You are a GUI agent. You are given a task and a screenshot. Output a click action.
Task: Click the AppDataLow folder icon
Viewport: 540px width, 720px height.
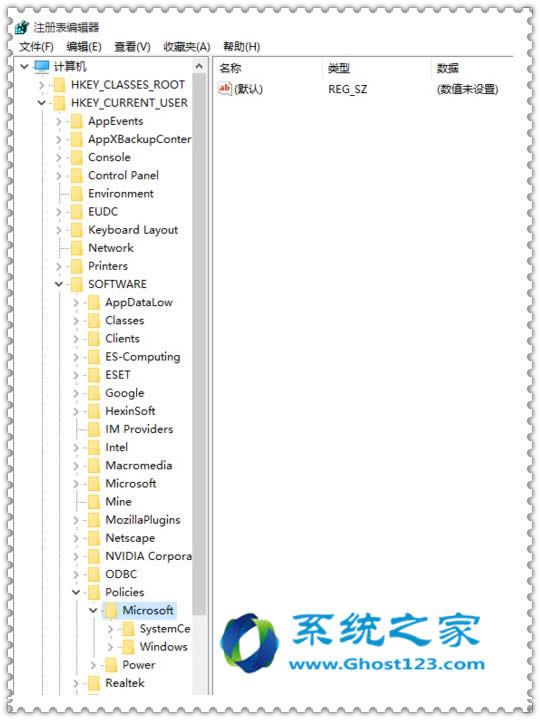[94, 303]
